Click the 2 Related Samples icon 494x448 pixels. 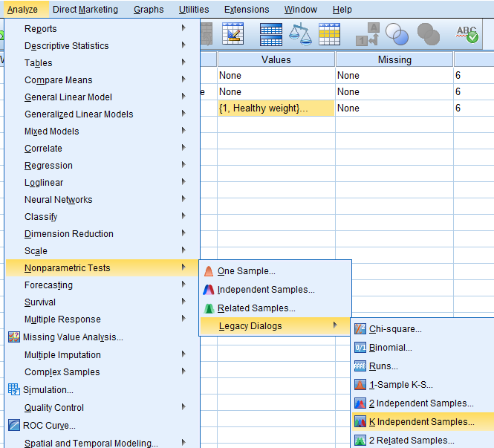(360, 440)
